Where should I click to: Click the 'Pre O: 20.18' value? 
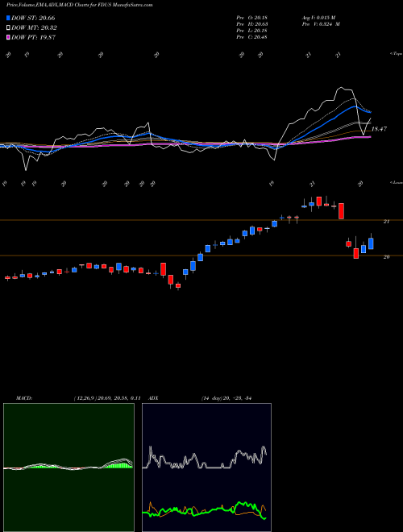(x=251, y=18)
